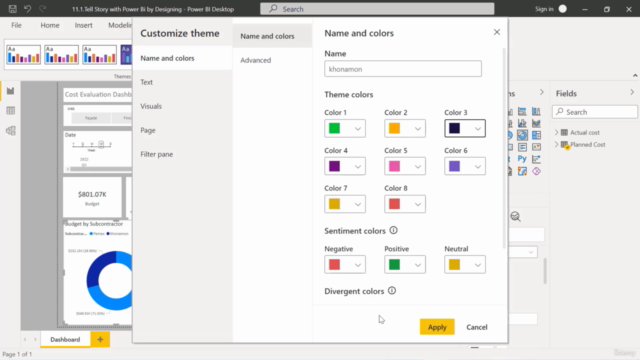This screenshot has height=360, width=640.
Task: Select the third theme thumbnail in the ribbon
Action: point(99,55)
